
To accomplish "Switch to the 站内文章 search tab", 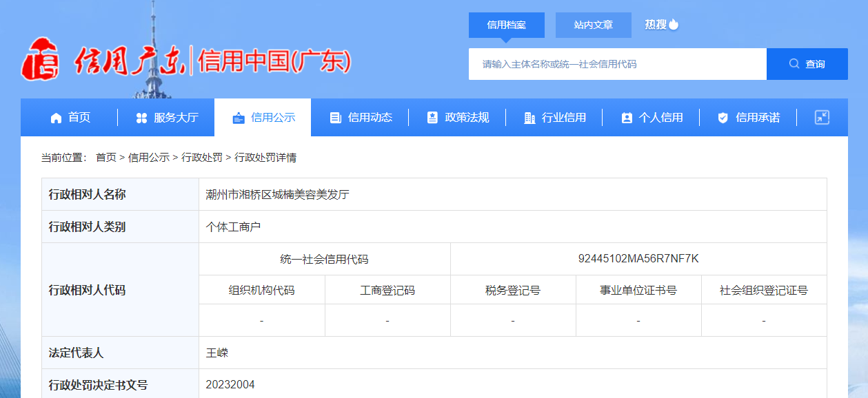I will [594, 25].
